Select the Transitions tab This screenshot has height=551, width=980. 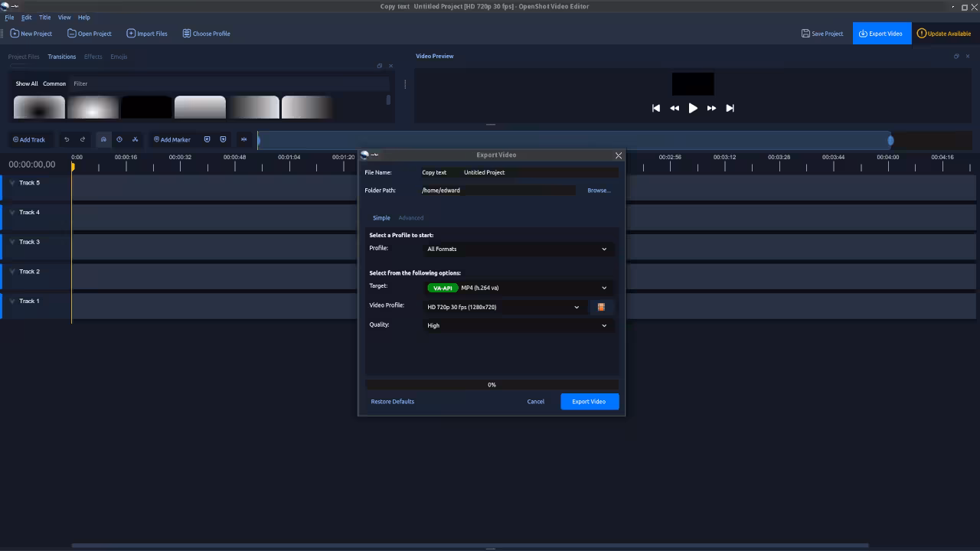click(62, 57)
